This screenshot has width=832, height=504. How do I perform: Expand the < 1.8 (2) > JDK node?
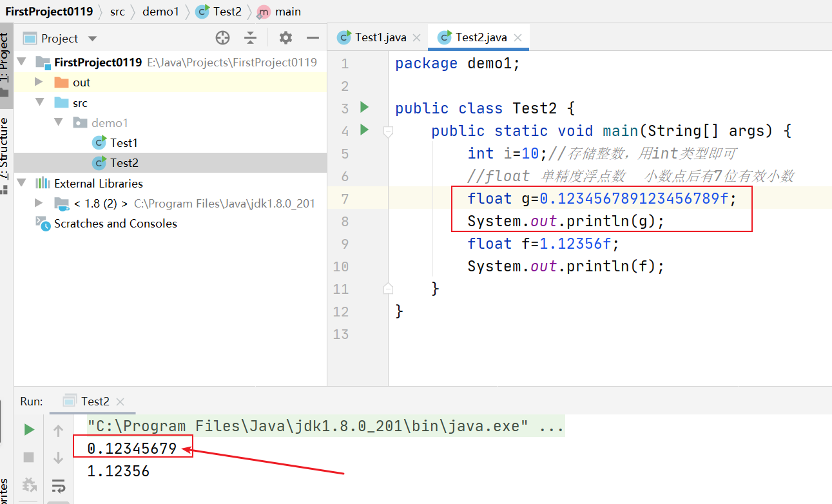coord(39,203)
